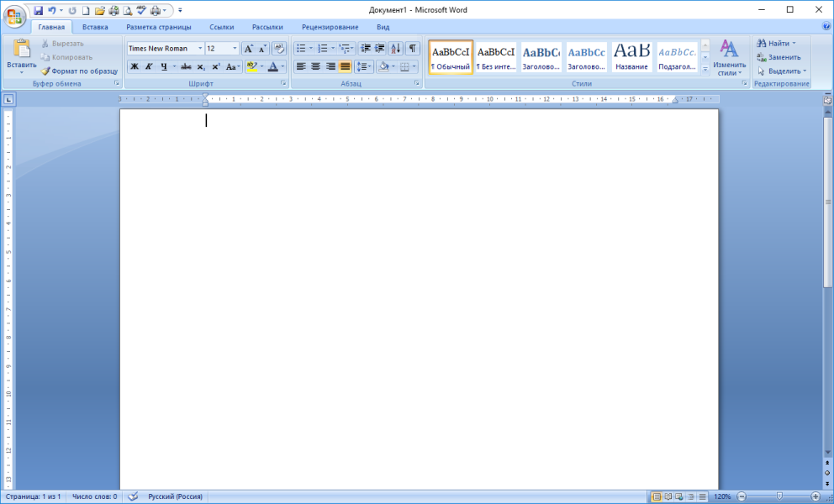Expand the Шрифт font dialog launcher
Image resolution: width=834 pixels, height=504 pixels.
point(283,84)
